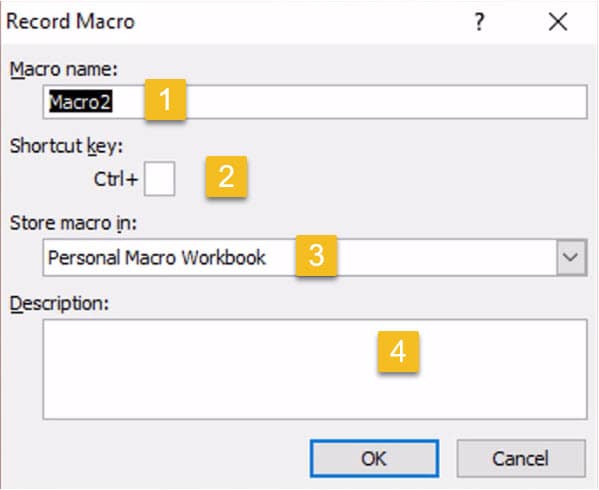Dismiss using the Cancel button

coord(521,458)
